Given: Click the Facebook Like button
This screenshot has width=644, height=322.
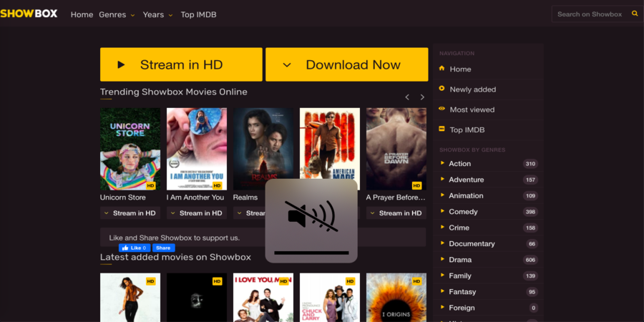Looking at the screenshot, I should (x=135, y=248).
